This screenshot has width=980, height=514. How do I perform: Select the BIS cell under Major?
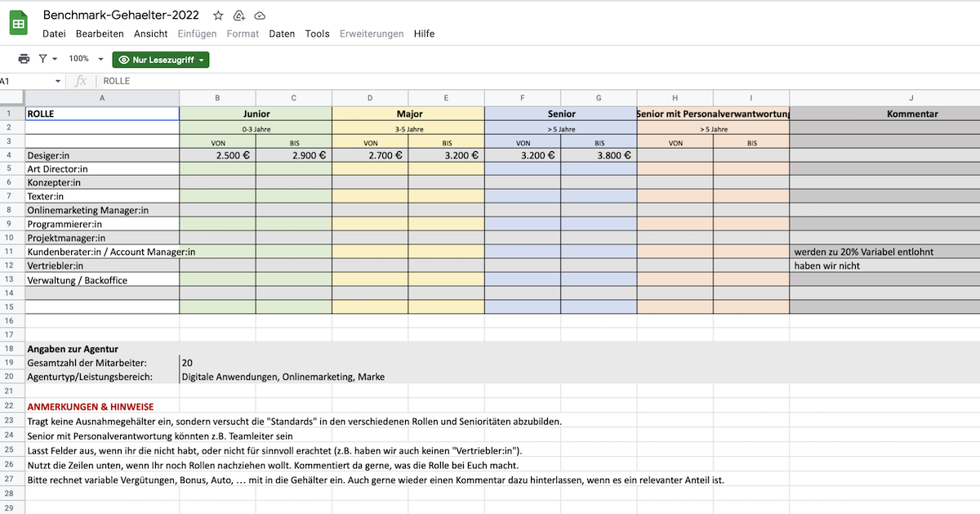(x=447, y=141)
